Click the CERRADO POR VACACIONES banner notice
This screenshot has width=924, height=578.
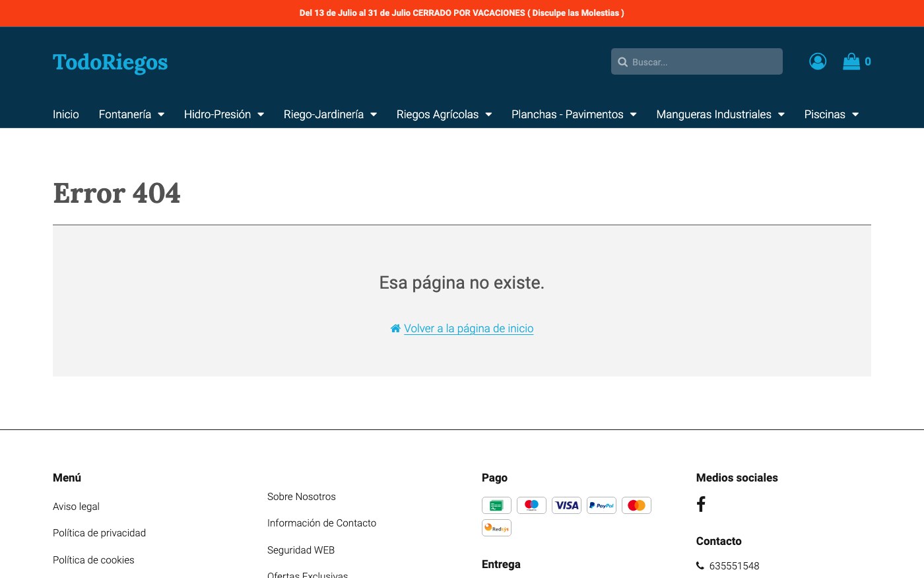(462, 13)
